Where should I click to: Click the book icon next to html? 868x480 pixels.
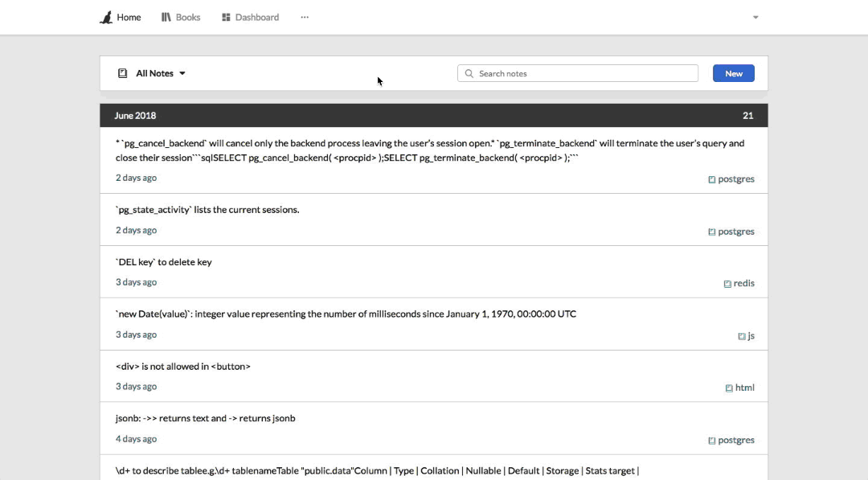[x=729, y=388]
